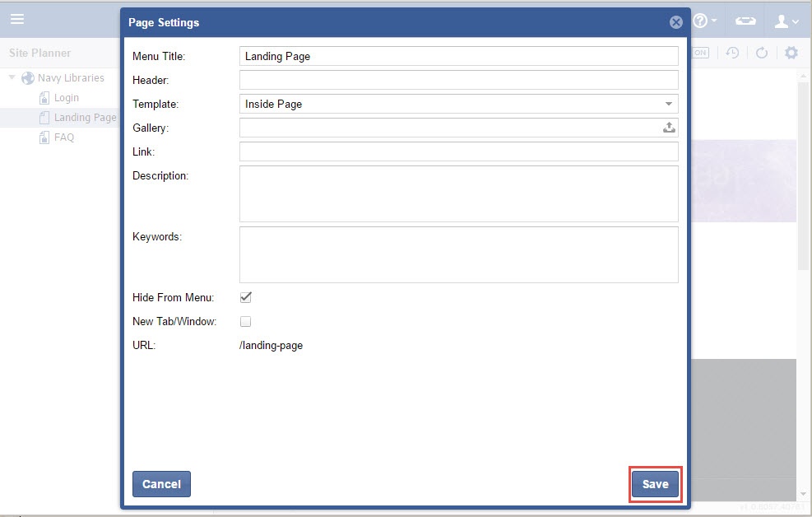Expand the user account dropdown
The width and height of the screenshot is (812, 517).
point(786,21)
